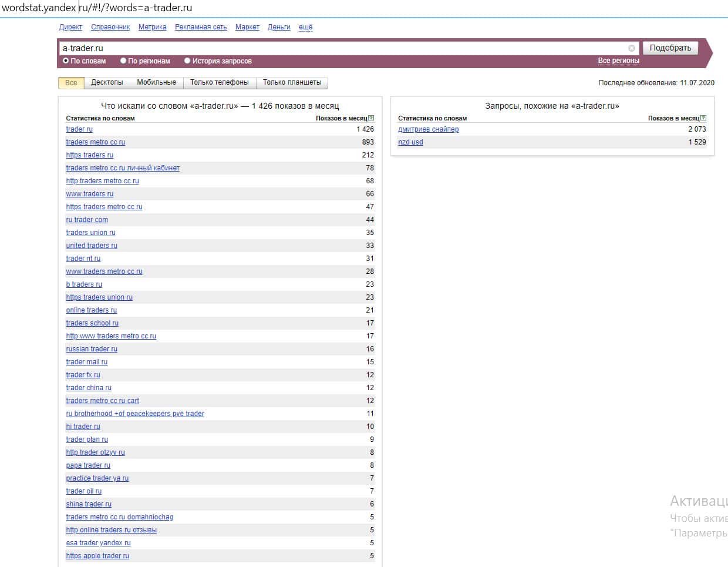Select the 'История запросов' radio button
This screenshot has width=728, height=567.
click(x=187, y=61)
